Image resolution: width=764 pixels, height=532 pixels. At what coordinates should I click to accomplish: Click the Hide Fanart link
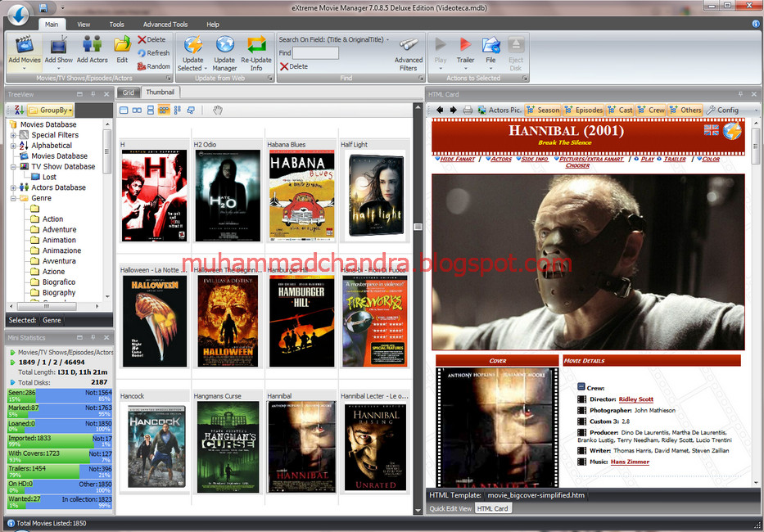coord(457,159)
